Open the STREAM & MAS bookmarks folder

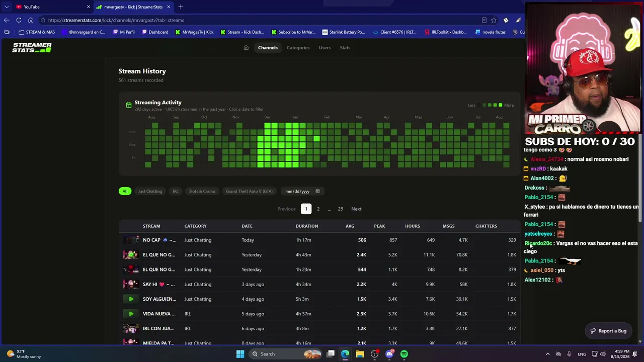(x=37, y=32)
